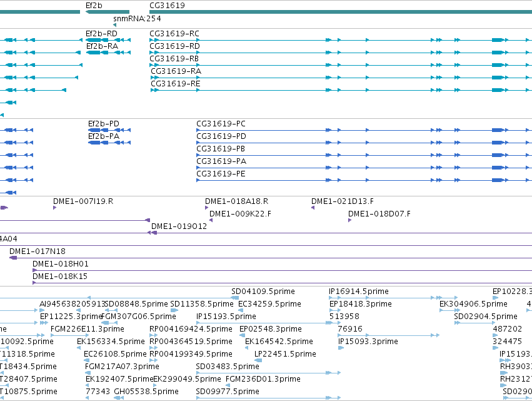This screenshot has width=532, height=401.
Task: Open EST EK156334.5prime
Action: pos(111,342)
